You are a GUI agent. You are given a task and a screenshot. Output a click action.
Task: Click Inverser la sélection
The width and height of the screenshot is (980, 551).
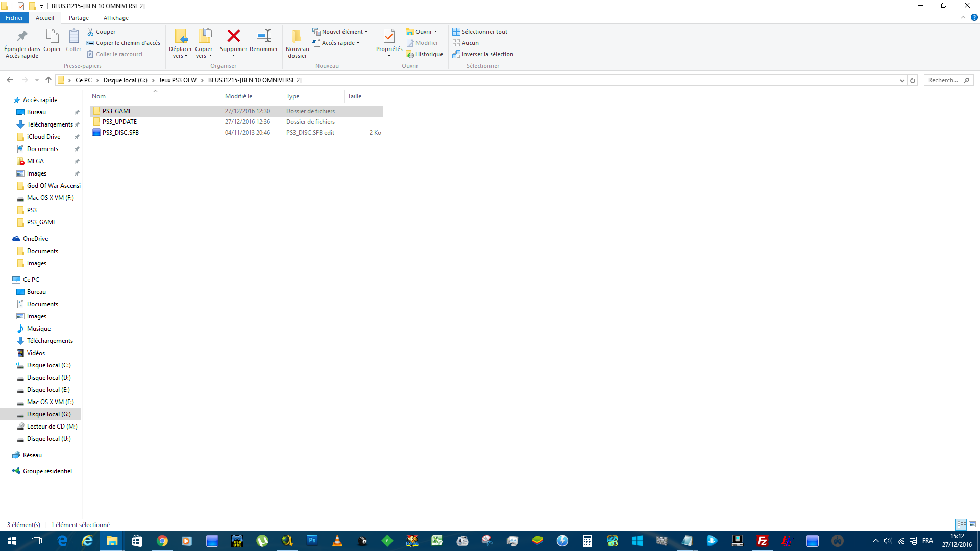coord(483,54)
